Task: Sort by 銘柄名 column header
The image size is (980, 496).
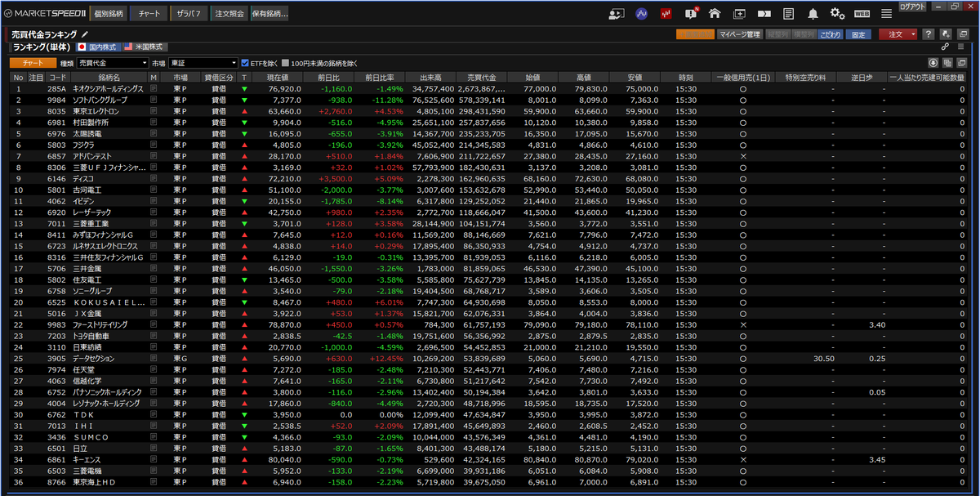Action: point(109,77)
